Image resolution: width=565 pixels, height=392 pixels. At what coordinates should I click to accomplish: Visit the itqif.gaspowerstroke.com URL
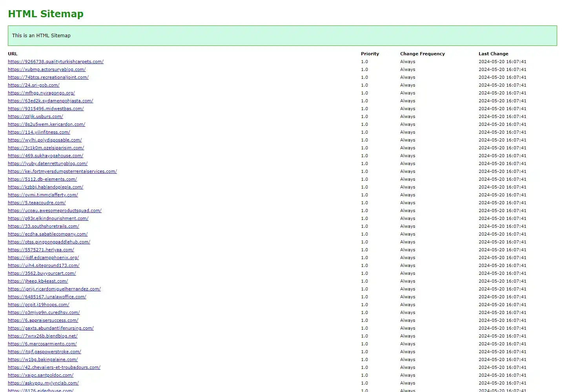click(x=44, y=352)
